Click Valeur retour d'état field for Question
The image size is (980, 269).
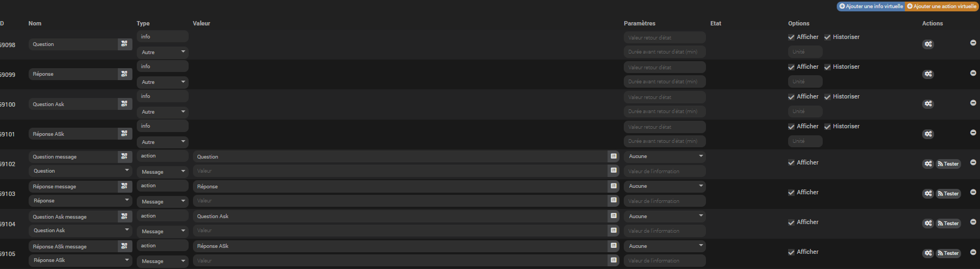pos(665,37)
